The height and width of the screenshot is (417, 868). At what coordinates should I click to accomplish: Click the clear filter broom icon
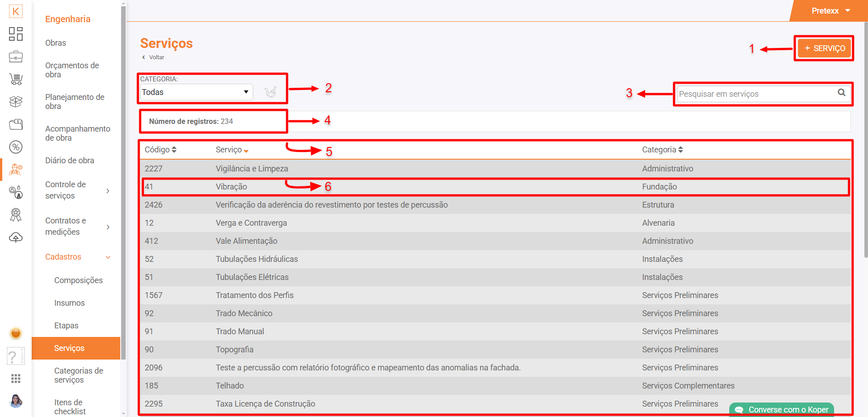pyautogui.click(x=270, y=92)
